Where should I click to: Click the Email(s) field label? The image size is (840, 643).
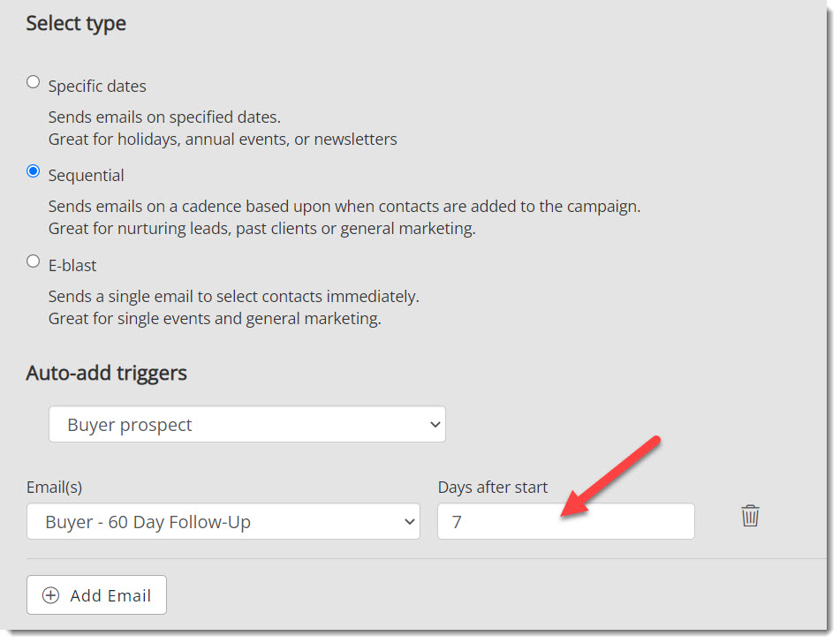click(x=54, y=488)
